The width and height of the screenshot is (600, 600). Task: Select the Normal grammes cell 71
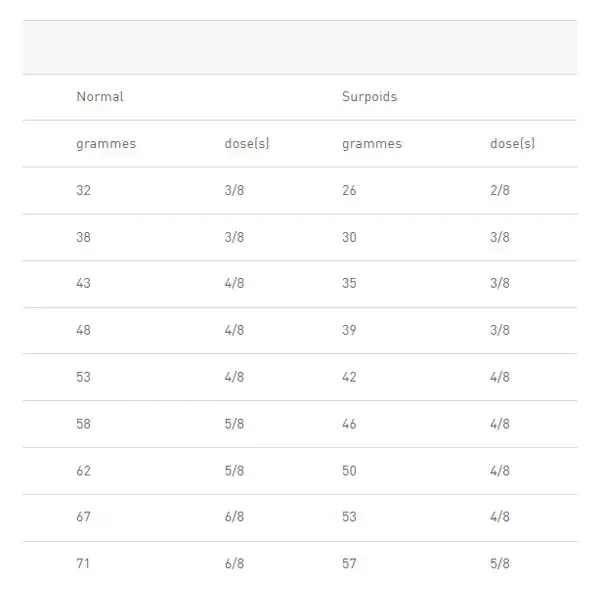(x=83, y=564)
